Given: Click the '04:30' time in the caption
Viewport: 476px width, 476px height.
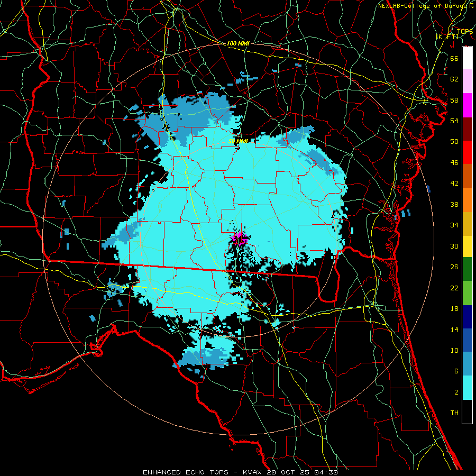Looking at the screenshot, I should pos(325,472).
